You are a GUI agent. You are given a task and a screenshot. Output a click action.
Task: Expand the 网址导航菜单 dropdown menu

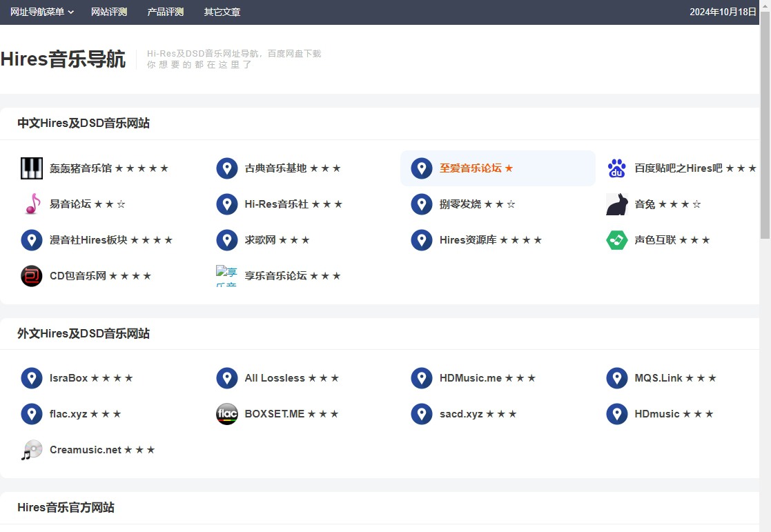42,12
